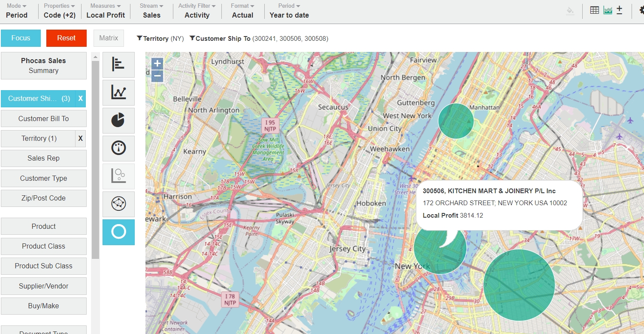Screen dimensions: 644x334
Task: Choose the Product Class dimension
Action: coord(43,246)
